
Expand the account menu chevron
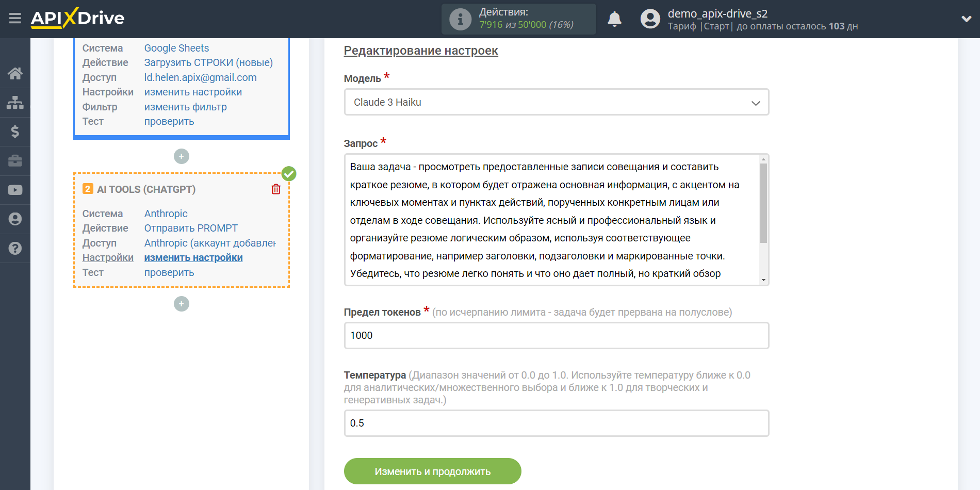pos(966,19)
